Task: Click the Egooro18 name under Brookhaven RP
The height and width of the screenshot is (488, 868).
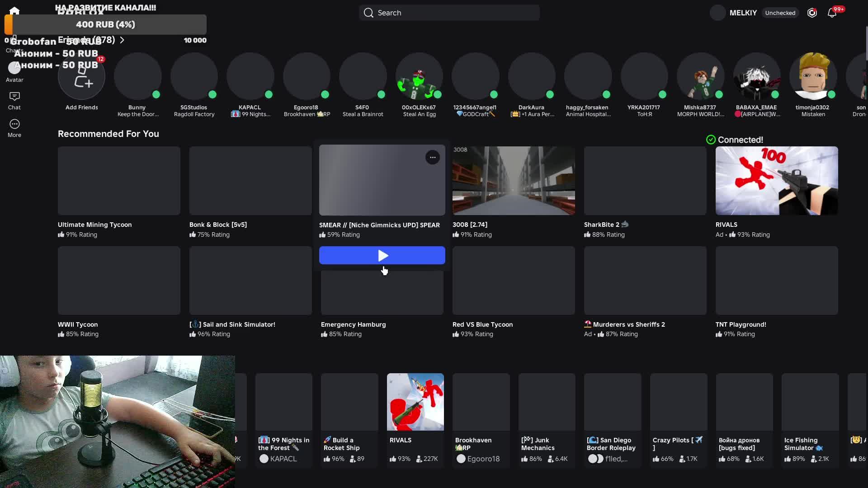Action: click(x=483, y=459)
